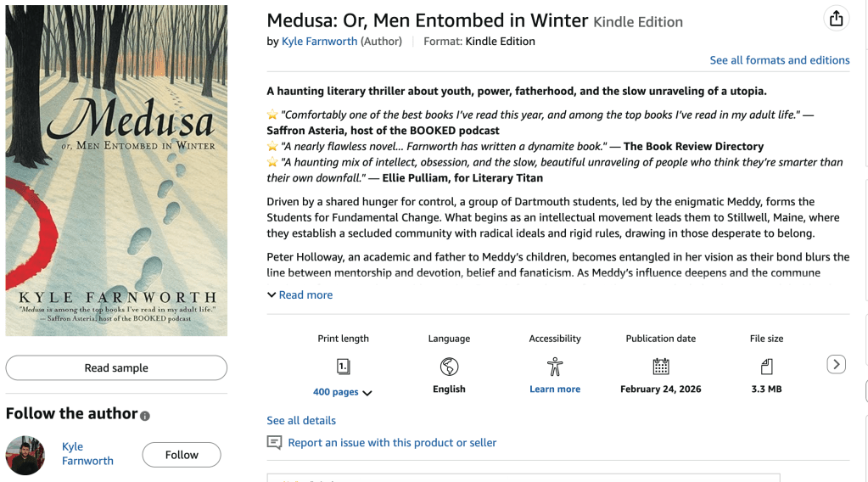Click the accessibility Learn more link
Image resolution: width=868 pixels, height=482 pixels.
555,389
